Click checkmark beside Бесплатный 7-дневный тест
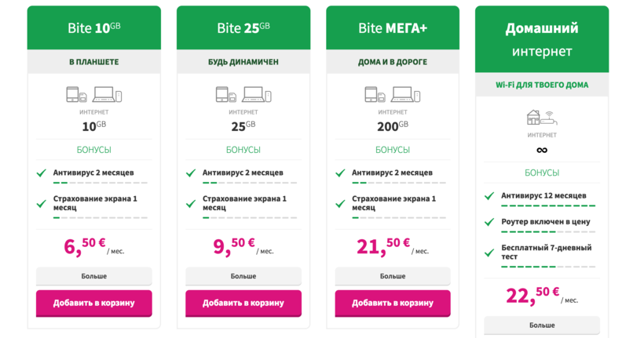The width and height of the screenshot is (644, 338). point(489,252)
